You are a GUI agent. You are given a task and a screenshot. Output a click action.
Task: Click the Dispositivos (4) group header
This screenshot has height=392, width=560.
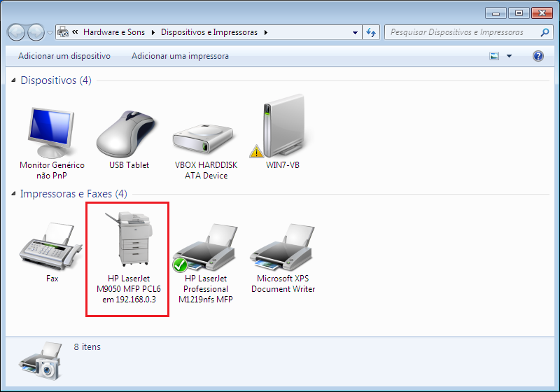(56, 80)
